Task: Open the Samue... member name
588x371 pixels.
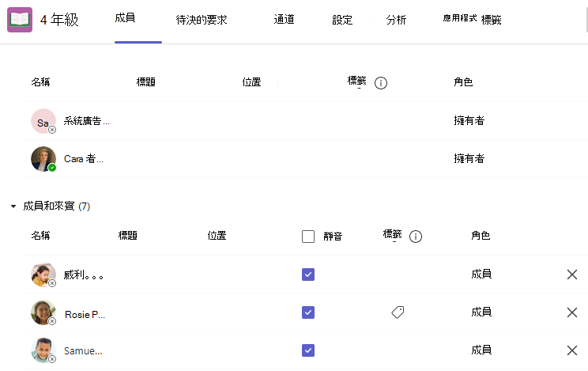Action: click(83, 350)
